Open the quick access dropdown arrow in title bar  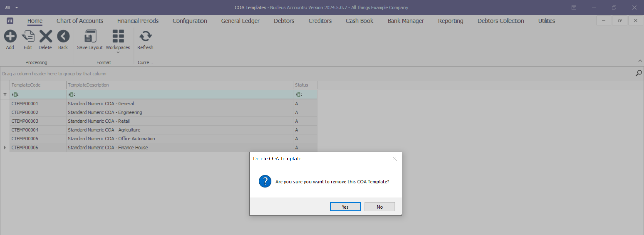pyautogui.click(x=17, y=7)
